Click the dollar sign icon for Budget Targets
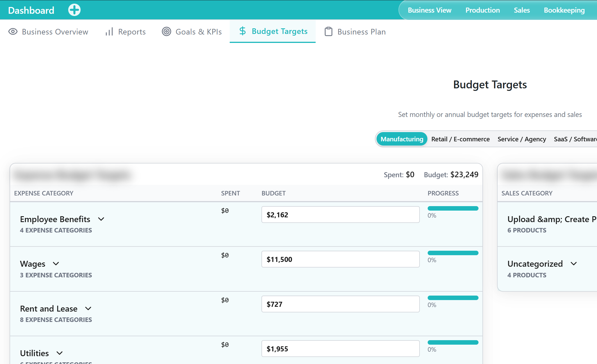 coord(243,31)
